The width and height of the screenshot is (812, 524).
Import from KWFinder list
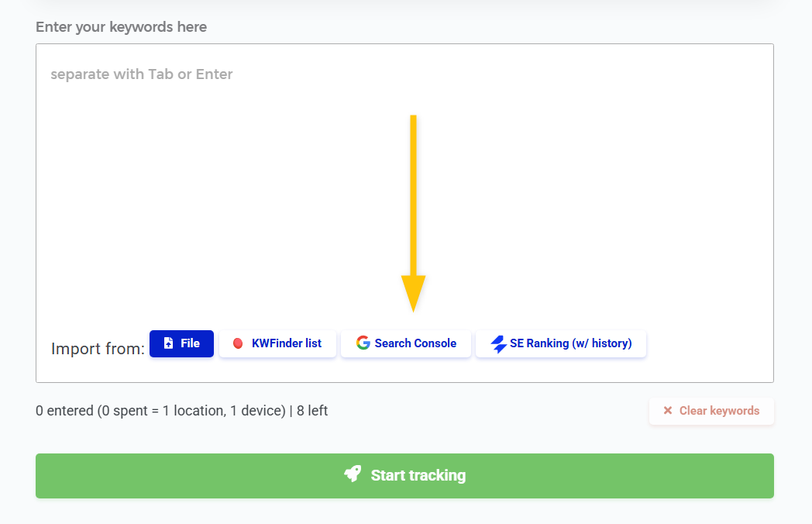pyautogui.click(x=277, y=343)
